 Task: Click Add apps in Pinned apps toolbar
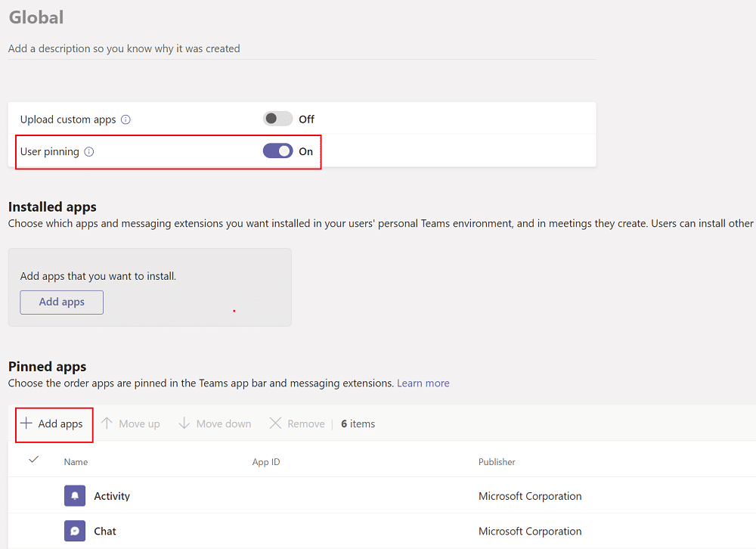51,423
